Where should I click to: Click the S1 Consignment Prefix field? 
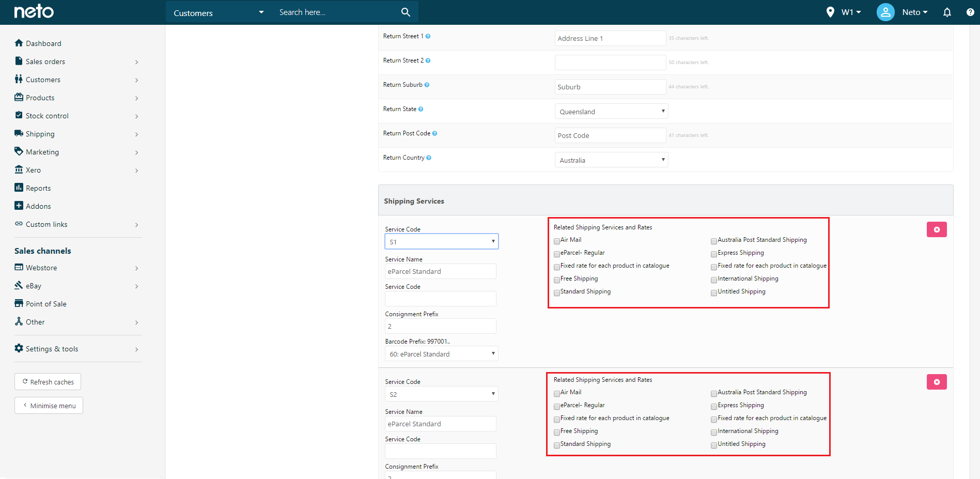pos(441,326)
